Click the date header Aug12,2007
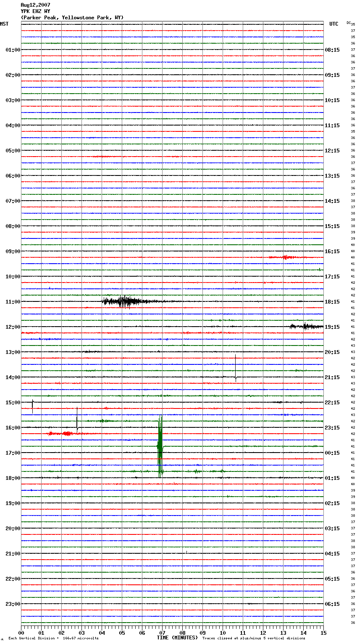Viewport: 357px width, 644px height. click(x=35, y=5)
